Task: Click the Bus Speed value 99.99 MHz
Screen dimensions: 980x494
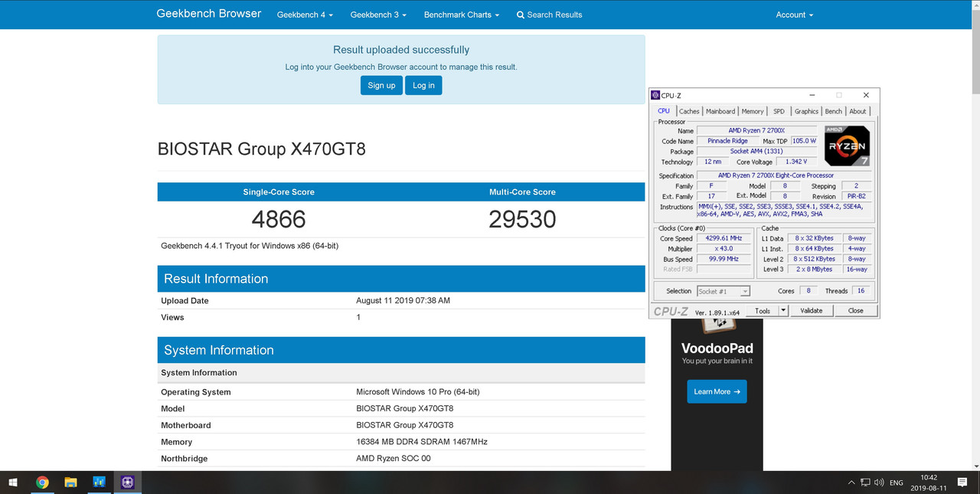Action: (x=724, y=259)
